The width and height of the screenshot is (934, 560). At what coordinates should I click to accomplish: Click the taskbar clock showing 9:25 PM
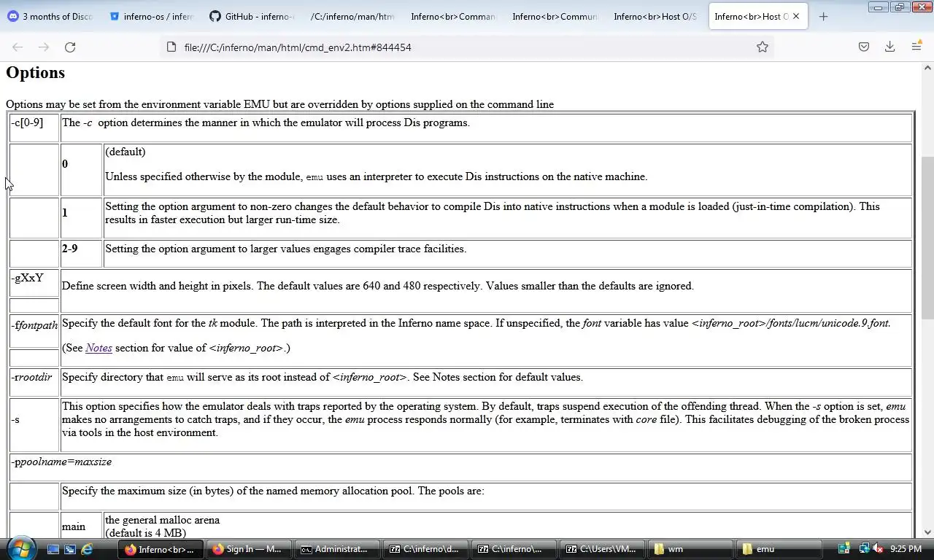point(906,548)
